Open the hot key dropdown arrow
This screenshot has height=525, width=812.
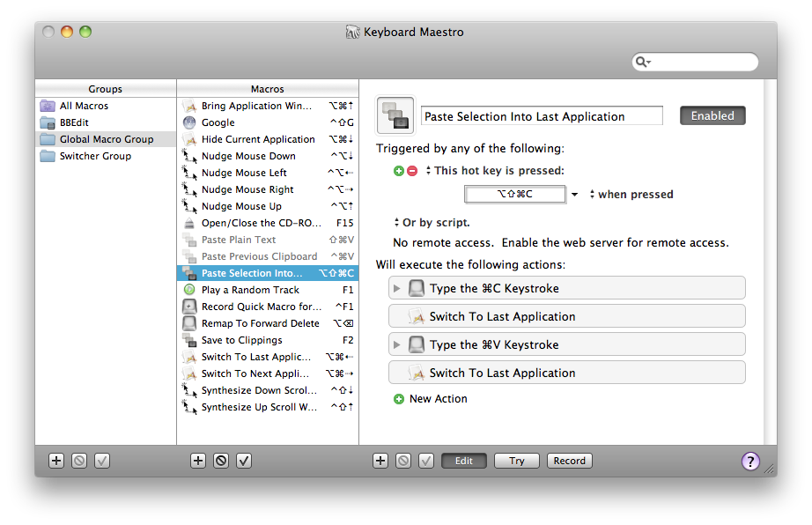574,195
